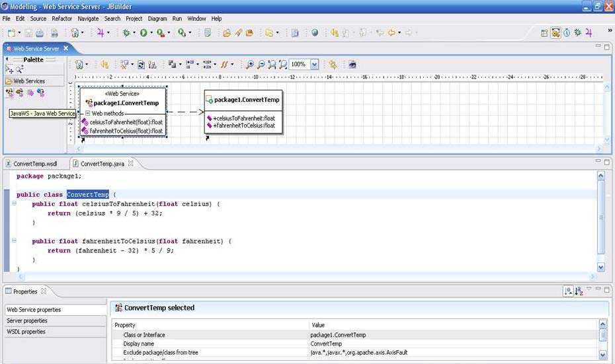
Task: Click the properties table down scroll arrow
Action: click(603, 355)
